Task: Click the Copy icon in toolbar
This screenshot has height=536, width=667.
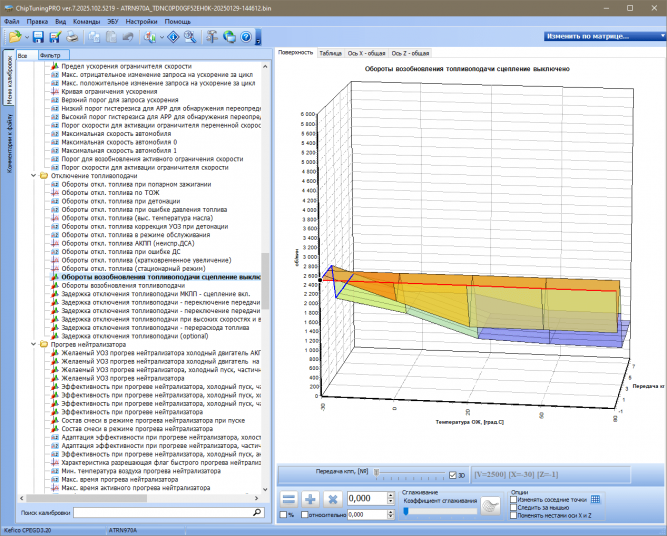Action: coord(94,37)
